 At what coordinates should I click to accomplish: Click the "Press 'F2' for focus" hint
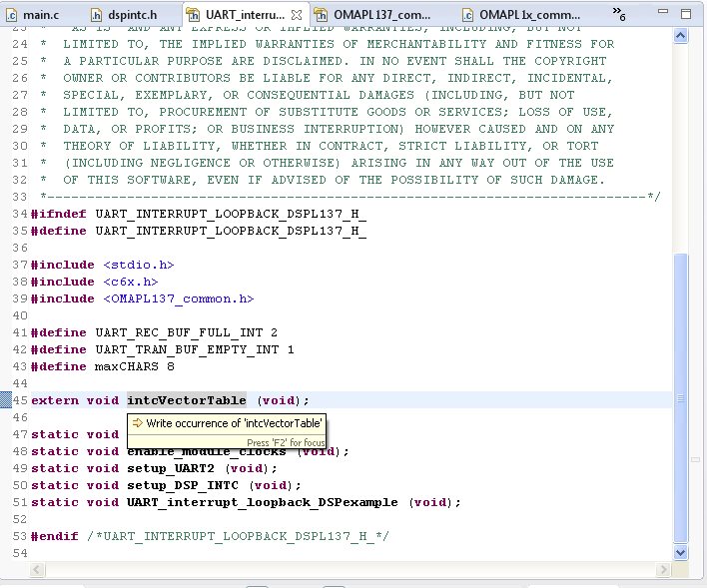[x=286, y=443]
